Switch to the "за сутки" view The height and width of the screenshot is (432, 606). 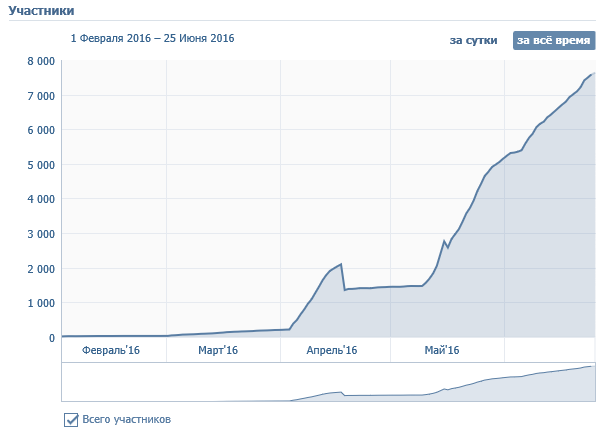tap(473, 41)
